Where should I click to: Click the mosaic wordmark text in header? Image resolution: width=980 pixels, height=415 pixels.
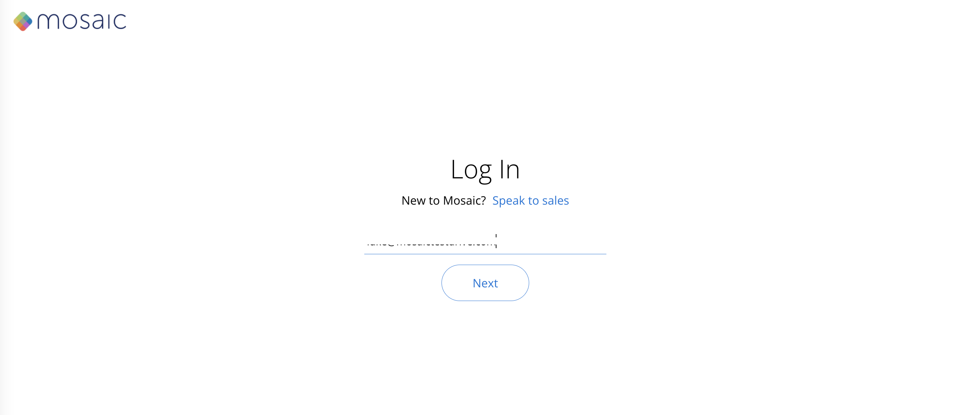pyautogui.click(x=82, y=21)
